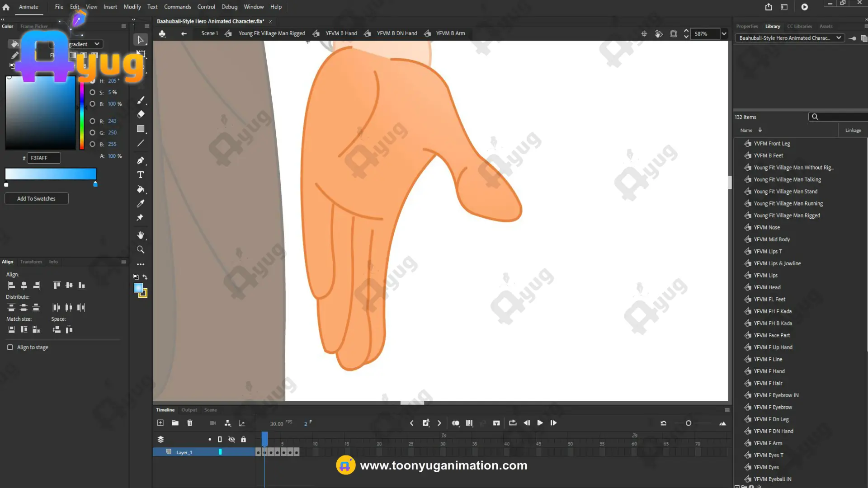This screenshot has width=868, height=488.
Task: Click the delete layer trash icon
Action: [190, 423]
